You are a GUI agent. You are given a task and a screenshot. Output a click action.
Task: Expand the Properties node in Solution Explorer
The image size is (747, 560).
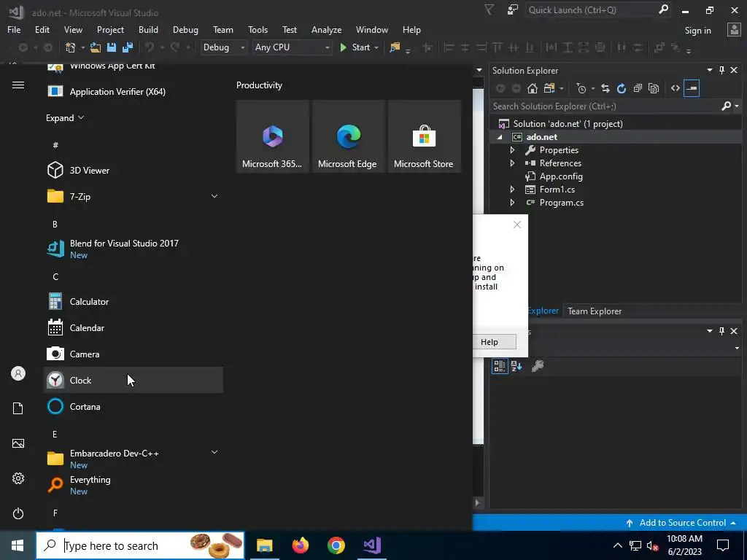click(x=512, y=150)
